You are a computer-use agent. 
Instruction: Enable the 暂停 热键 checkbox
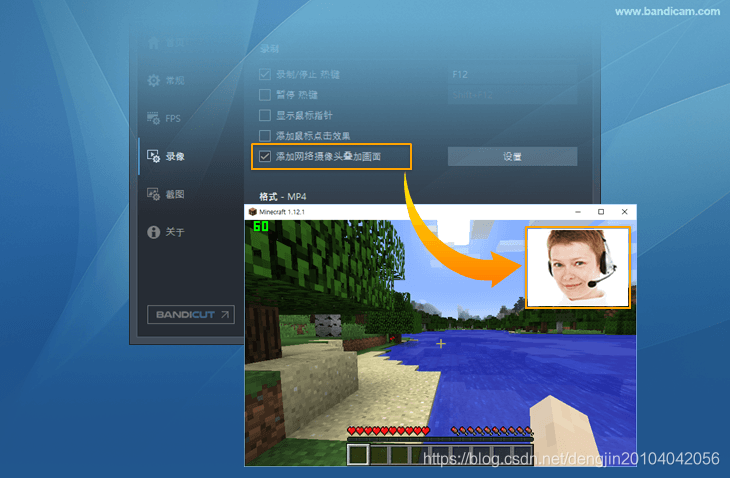point(265,95)
